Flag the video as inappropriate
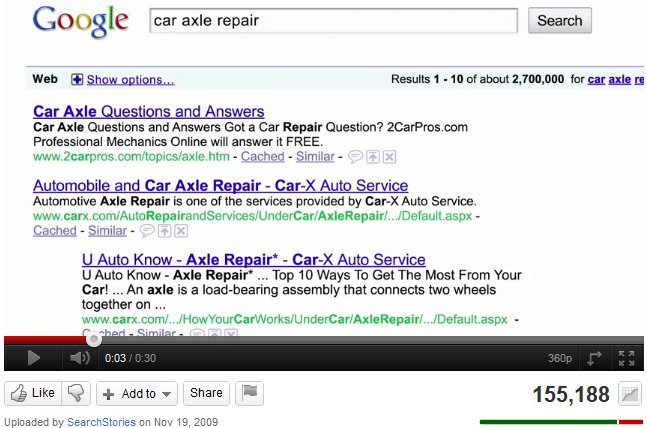Viewport: 647px width, 428px height. (249, 393)
